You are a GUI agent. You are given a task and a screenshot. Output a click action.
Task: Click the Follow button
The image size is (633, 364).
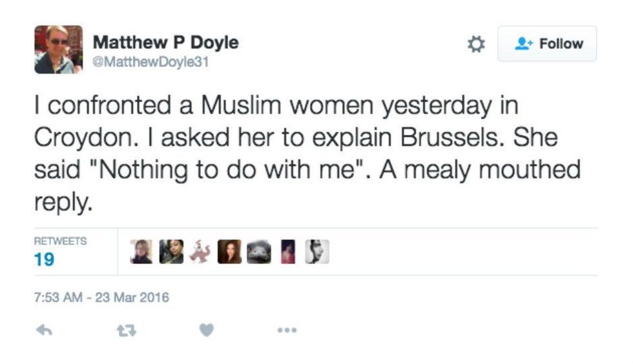point(547,44)
